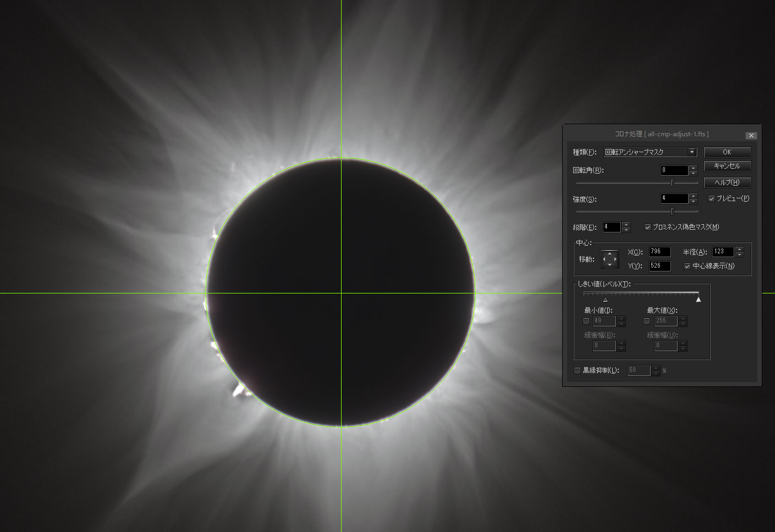Click the dialog title コロナ処理 [ all-cmp-adjust-1.fts ]
Screen dimensions: 775x532
click(661, 134)
